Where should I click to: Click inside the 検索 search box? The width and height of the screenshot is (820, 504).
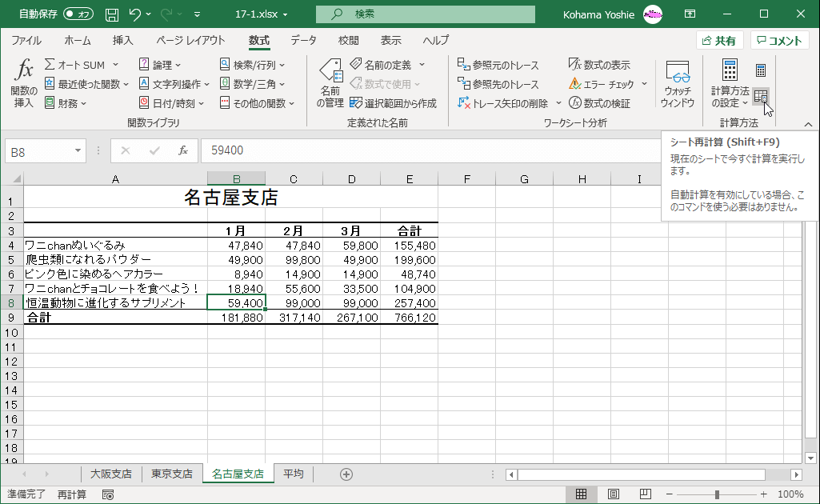coord(424,14)
